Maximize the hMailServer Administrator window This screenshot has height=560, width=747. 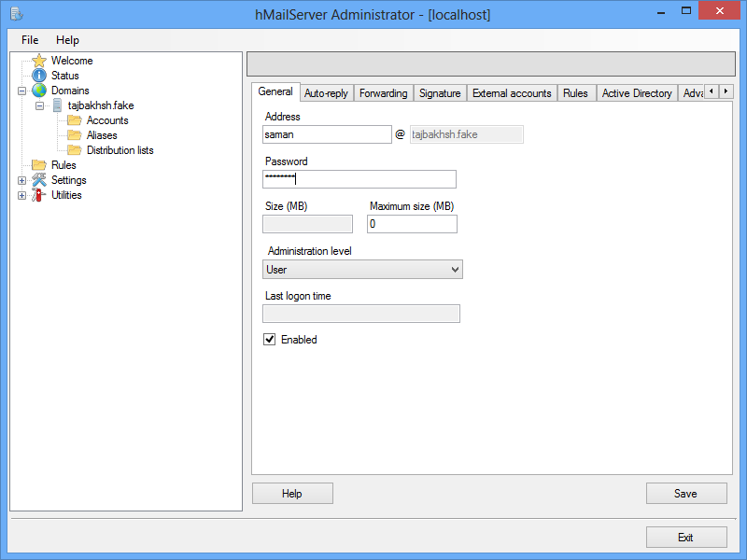[x=686, y=11]
